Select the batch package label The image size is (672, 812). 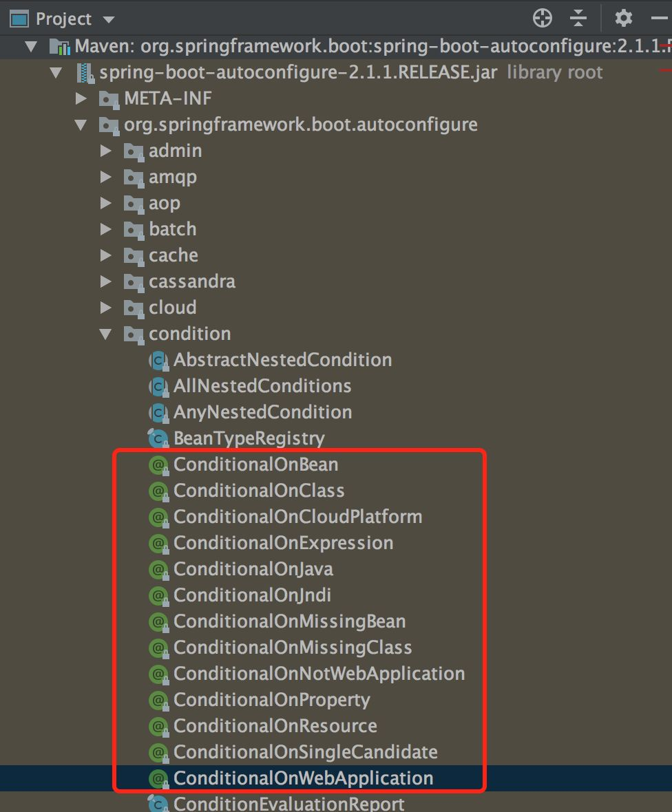coord(173,229)
